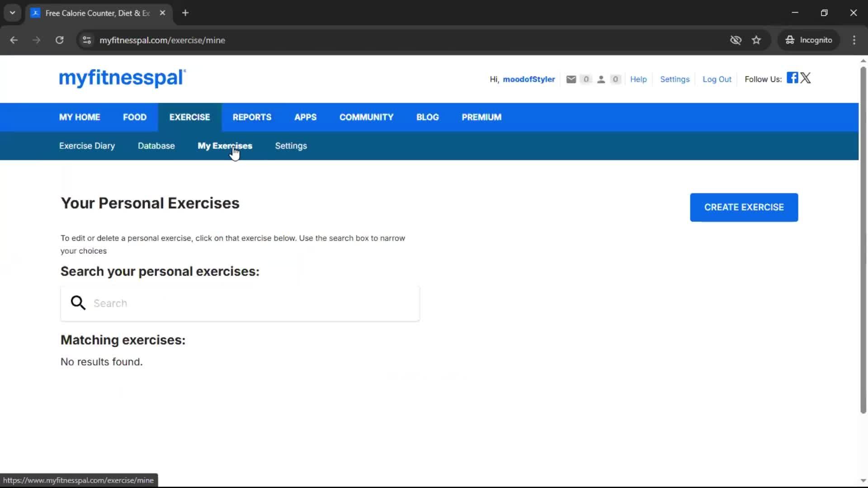Open the exercise Settings sub-tab
868x488 pixels.
291,146
